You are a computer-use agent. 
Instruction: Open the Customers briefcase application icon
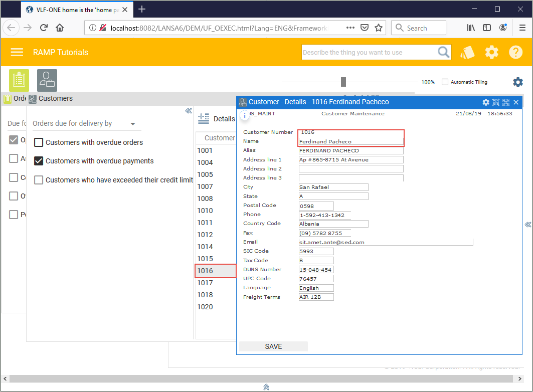[47, 80]
